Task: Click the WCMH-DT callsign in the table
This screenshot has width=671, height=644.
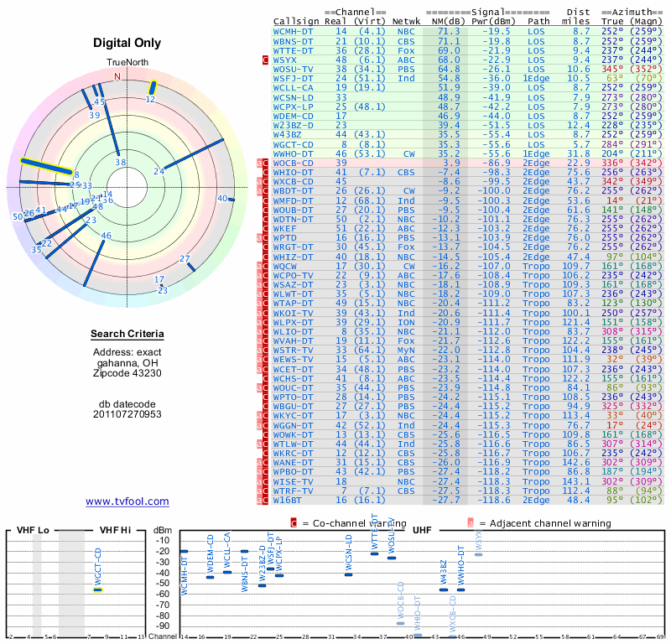Action: point(294,30)
